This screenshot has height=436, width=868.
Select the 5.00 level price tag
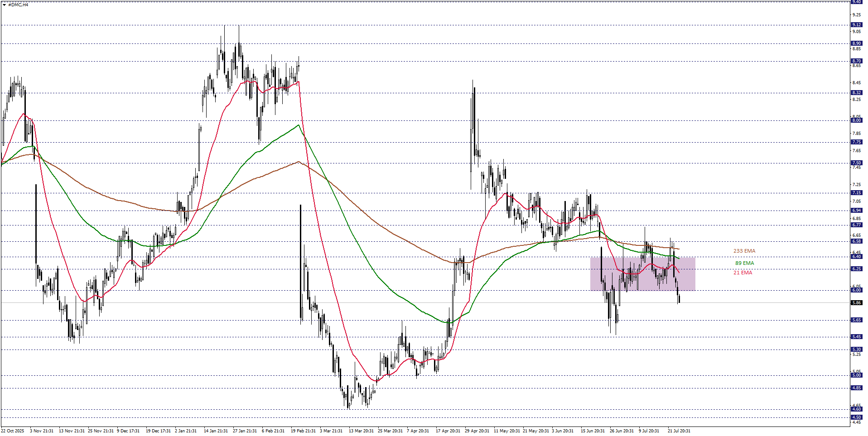point(857,375)
